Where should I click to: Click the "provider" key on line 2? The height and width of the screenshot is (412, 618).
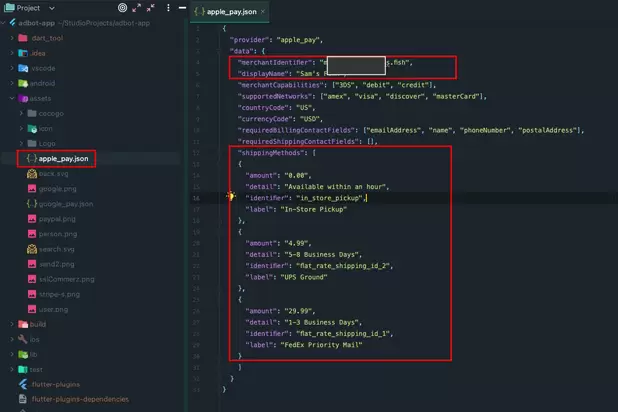tap(249, 40)
